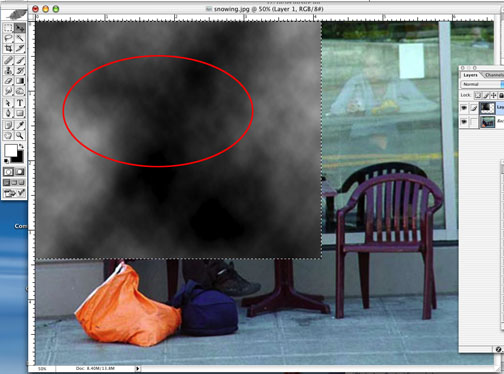Screen dimensions: 504x374
Task: Activate the Type tool
Action: coord(20,103)
